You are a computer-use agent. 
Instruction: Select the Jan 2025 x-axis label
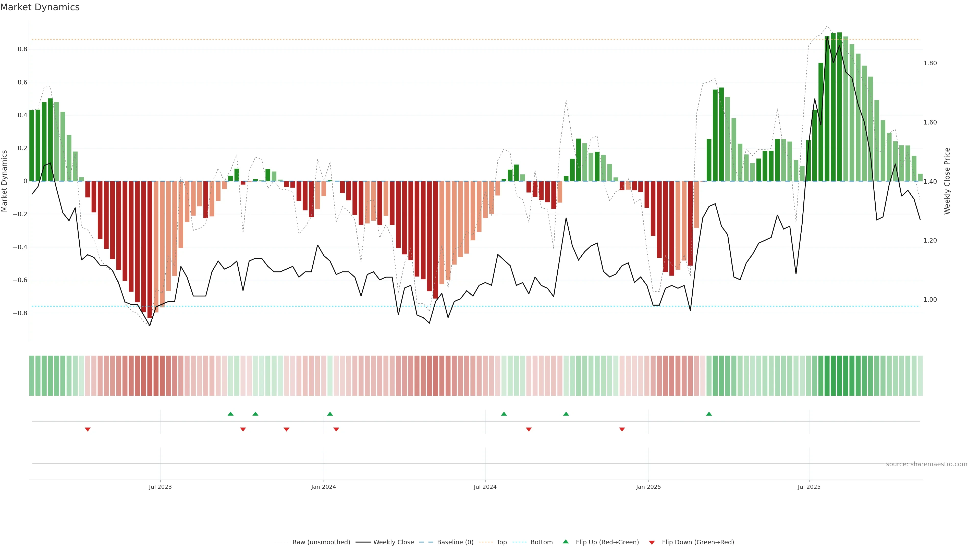[x=648, y=487]
